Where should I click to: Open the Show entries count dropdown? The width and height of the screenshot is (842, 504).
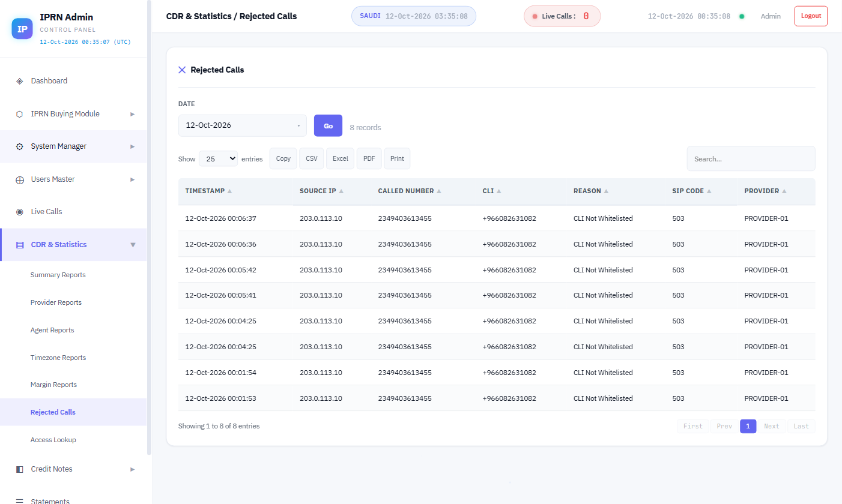[218, 158]
